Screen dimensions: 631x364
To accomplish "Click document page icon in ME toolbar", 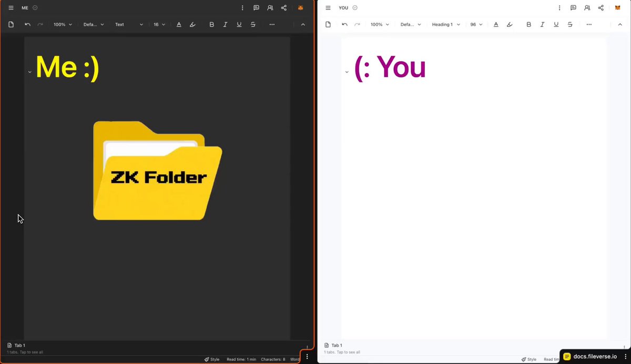I will (x=11, y=24).
